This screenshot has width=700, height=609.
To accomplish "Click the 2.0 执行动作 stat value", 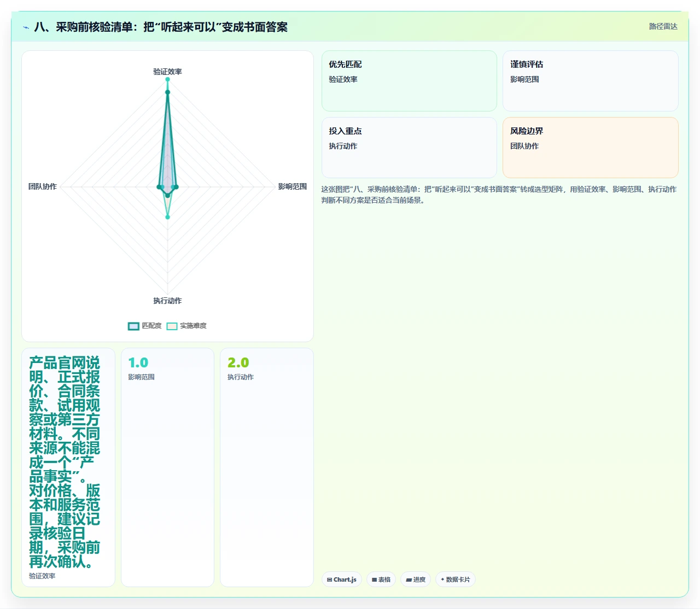I will coord(238,363).
